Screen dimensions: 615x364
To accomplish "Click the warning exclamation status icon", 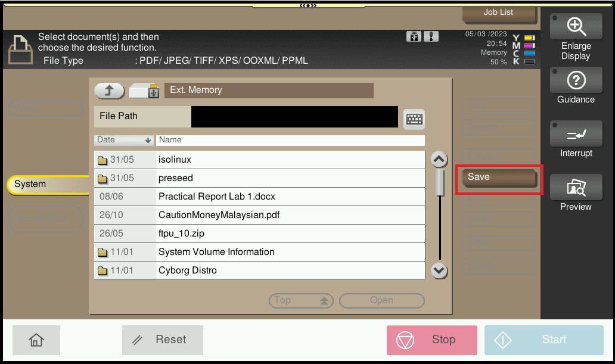I will [x=431, y=36].
